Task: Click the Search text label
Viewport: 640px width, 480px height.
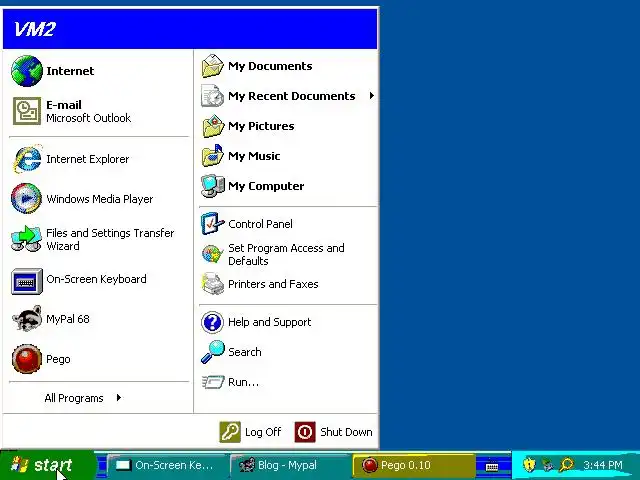Action: pos(244,352)
